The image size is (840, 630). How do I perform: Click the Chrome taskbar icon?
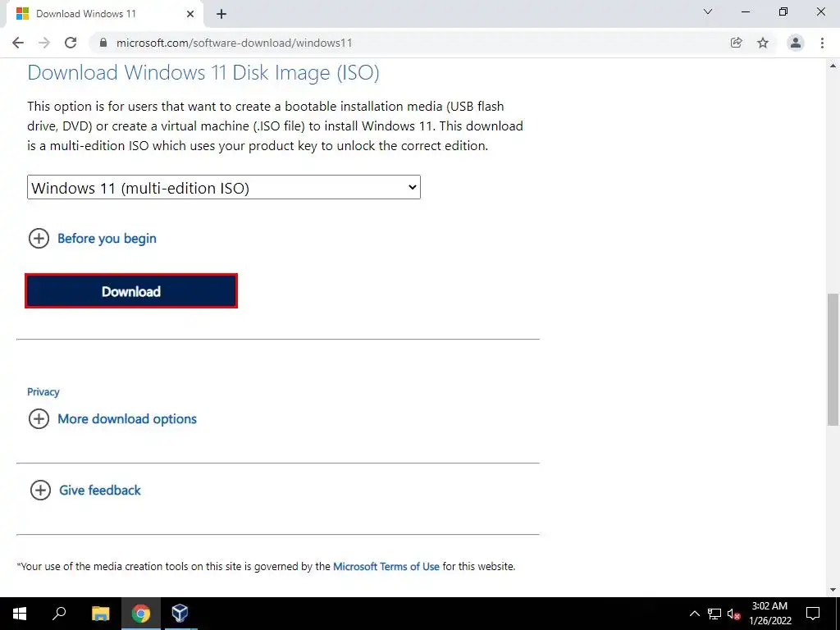pyautogui.click(x=140, y=614)
